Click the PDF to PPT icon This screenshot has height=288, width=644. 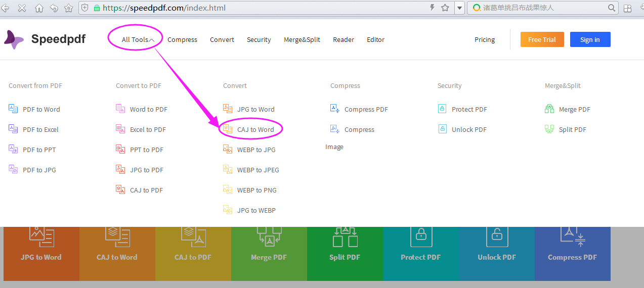[13, 149]
